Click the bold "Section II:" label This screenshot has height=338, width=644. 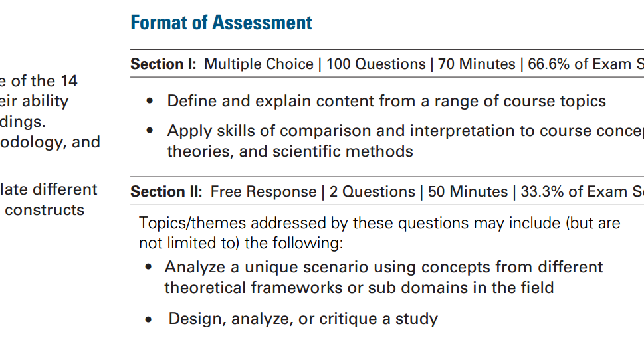pyautogui.click(x=166, y=192)
